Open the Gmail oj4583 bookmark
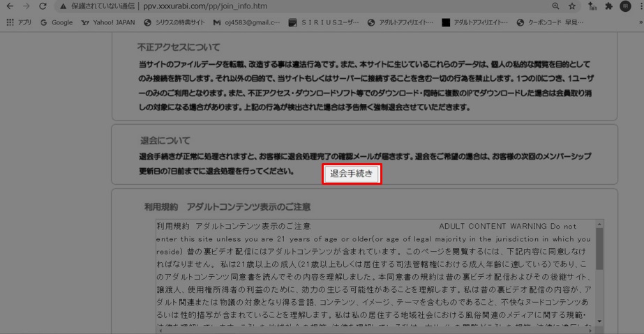 click(246, 22)
